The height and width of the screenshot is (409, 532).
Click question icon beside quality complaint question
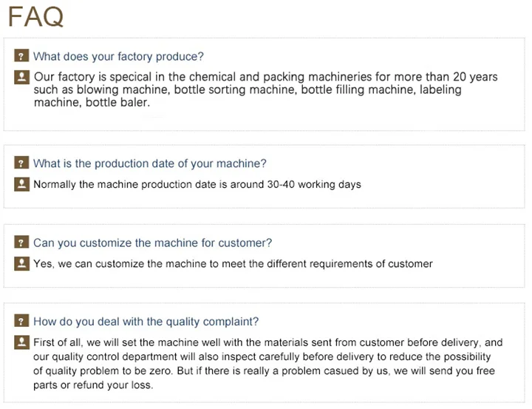[x=21, y=322]
